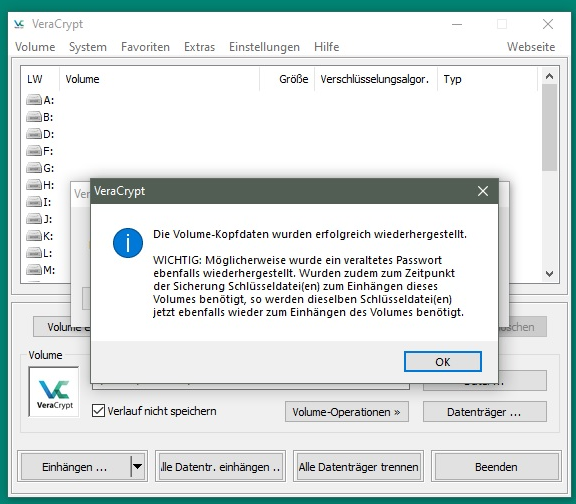This screenshot has width=576, height=504.
Task: Click the drive list scrollbar up arrow
Action: (x=549, y=76)
